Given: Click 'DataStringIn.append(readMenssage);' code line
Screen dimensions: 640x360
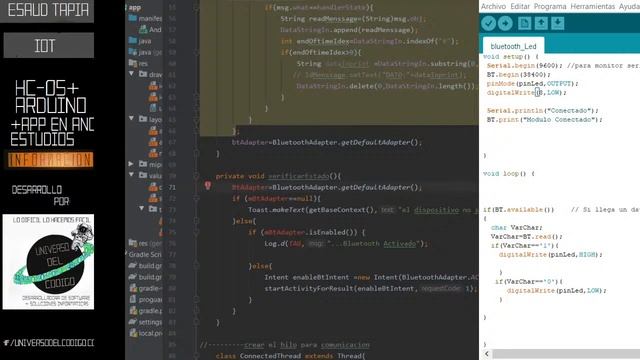Looking at the screenshot, I should [349, 30].
